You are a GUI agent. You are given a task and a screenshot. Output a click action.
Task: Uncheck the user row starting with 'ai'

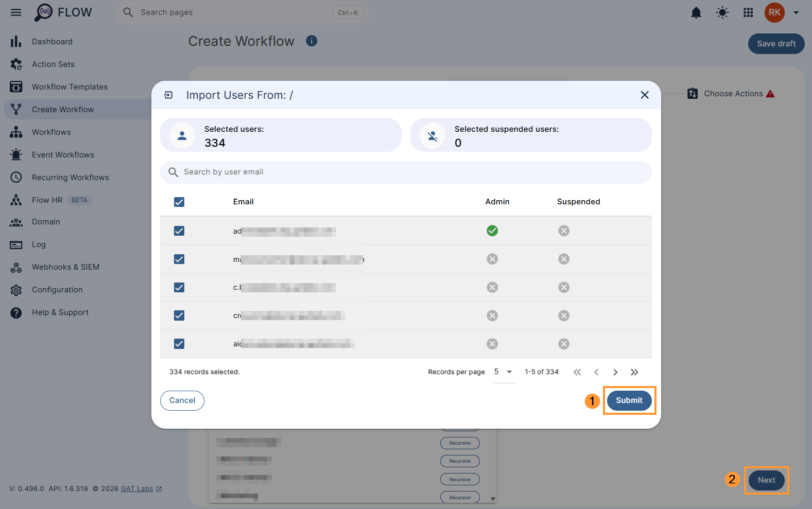pos(179,344)
